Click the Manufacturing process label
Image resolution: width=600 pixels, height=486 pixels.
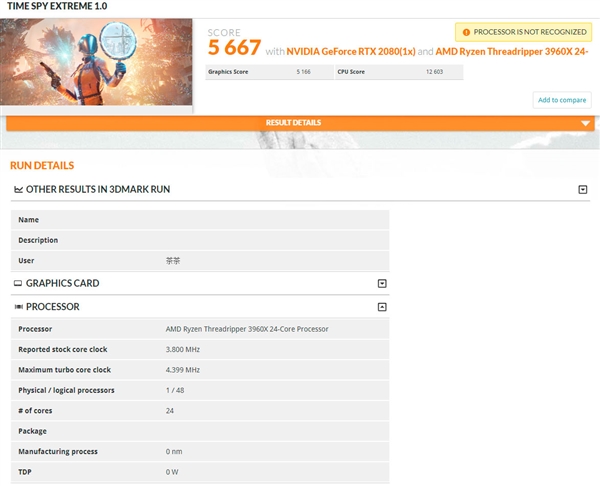pos(58,452)
